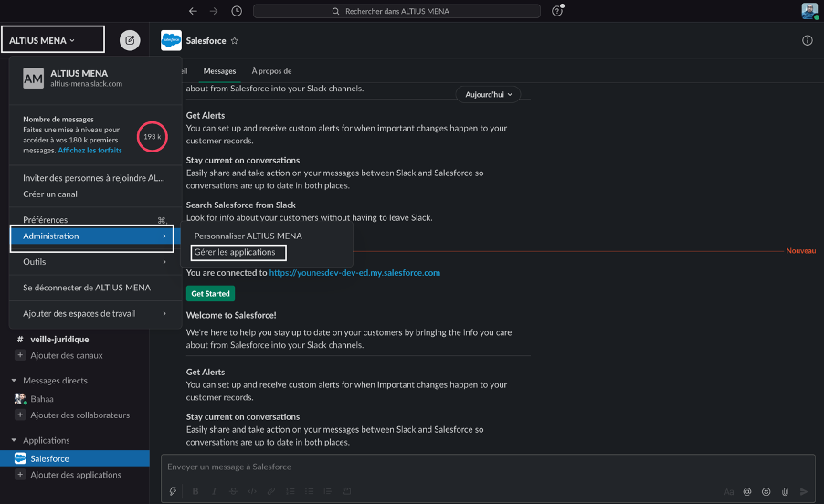This screenshot has width=824, height=504.
Task: Open the help question mark icon
Action: click(x=557, y=11)
